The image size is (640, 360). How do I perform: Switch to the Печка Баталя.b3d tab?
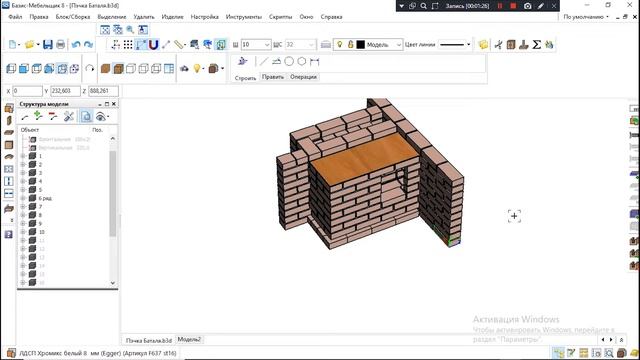pyautogui.click(x=149, y=340)
